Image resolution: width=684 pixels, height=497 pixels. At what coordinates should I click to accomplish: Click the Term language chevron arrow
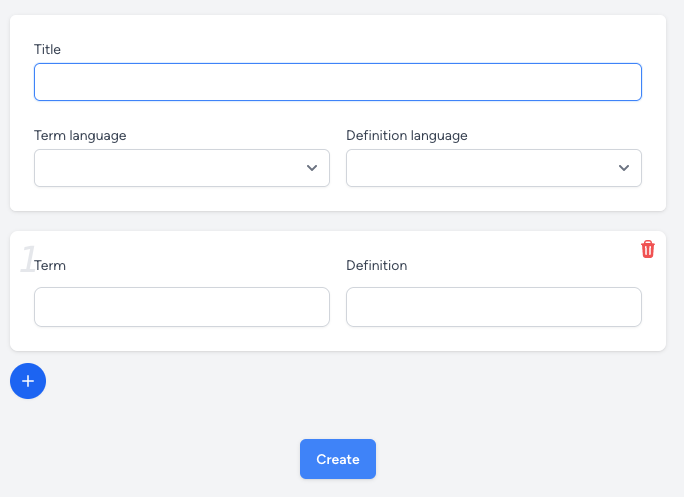tap(312, 168)
